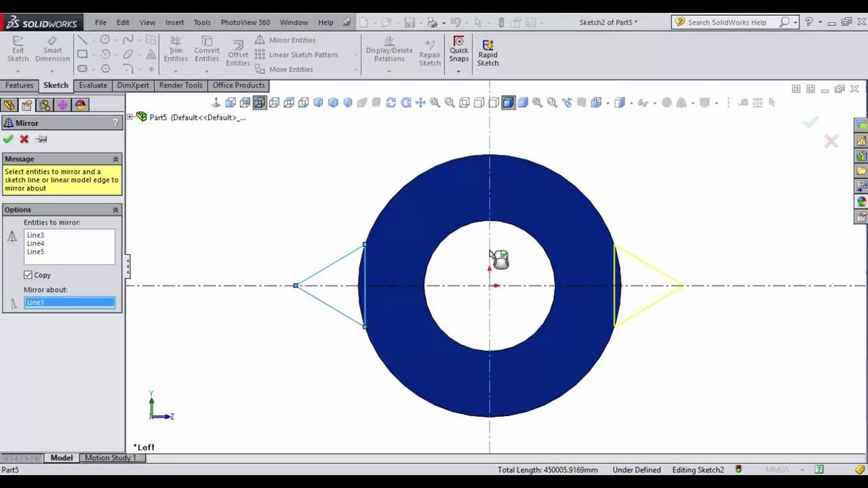Open the Smart Dimension dropdown arrow
This screenshot has height=488, width=868.
(x=52, y=70)
